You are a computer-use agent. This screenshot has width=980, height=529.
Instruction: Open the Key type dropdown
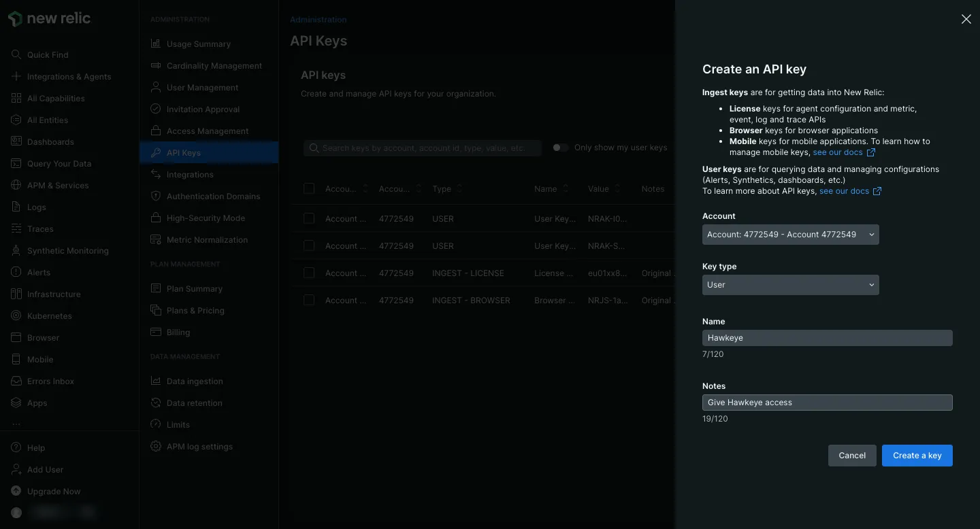click(791, 285)
